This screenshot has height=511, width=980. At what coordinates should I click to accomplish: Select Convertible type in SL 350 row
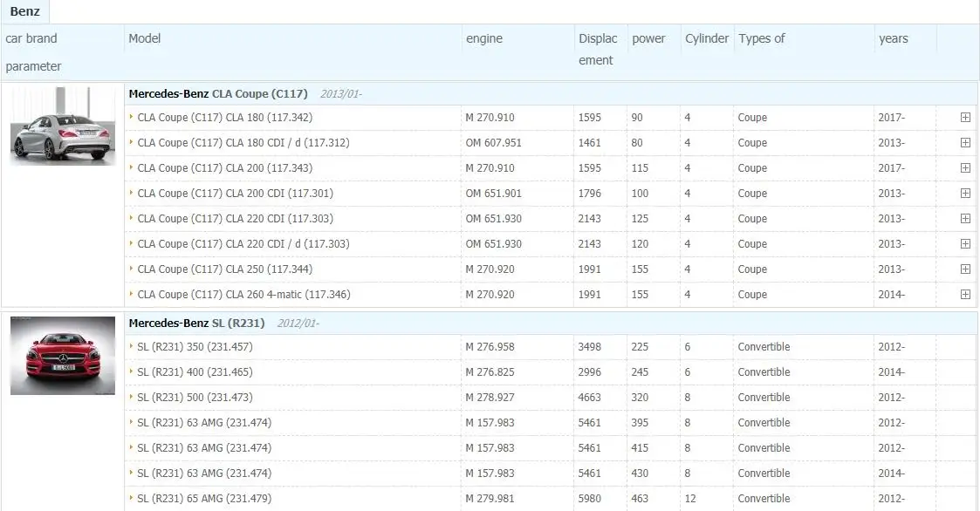764,347
